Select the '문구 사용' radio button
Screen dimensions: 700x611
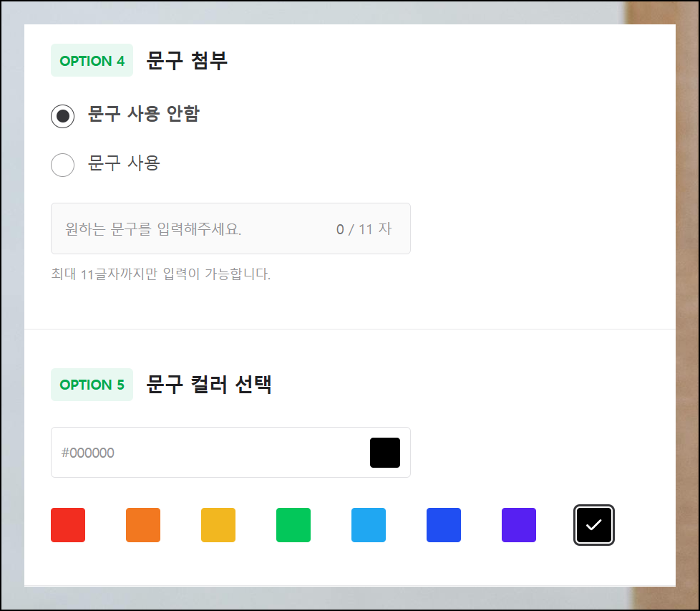(62, 165)
